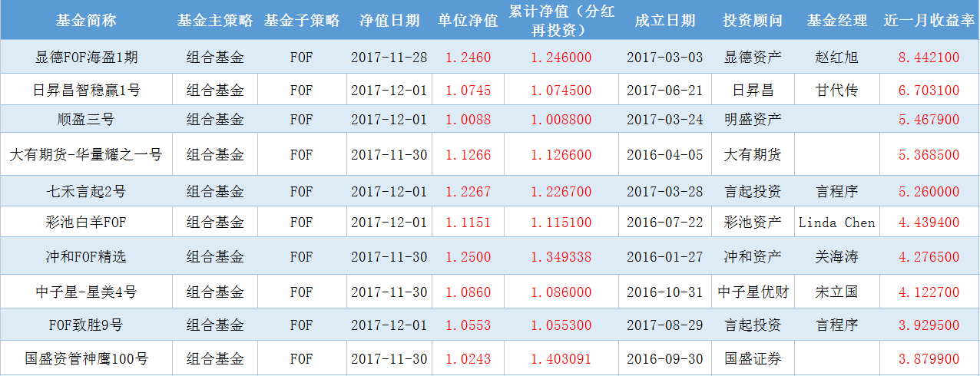Image resolution: width=980 pixels, height=376 pixels.
Task: Click unit net value 1.0860
Action: tap(468, 292)
